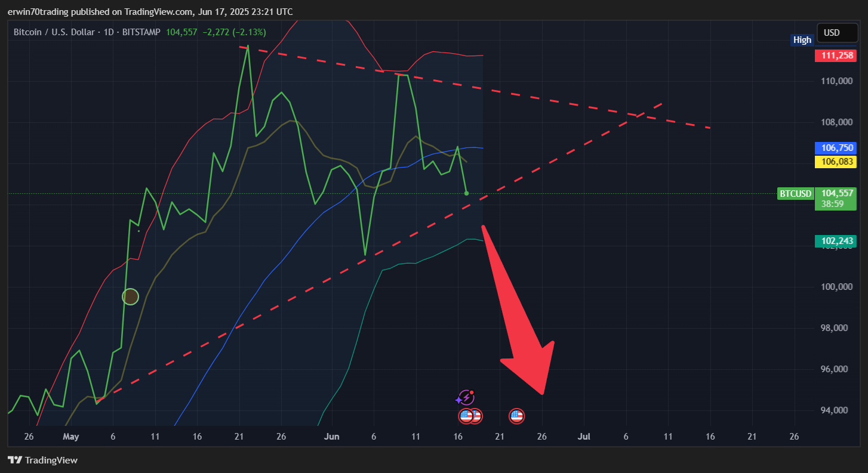Click the Bitcoin / U.S. Dollar symbol title

point(54,32)
